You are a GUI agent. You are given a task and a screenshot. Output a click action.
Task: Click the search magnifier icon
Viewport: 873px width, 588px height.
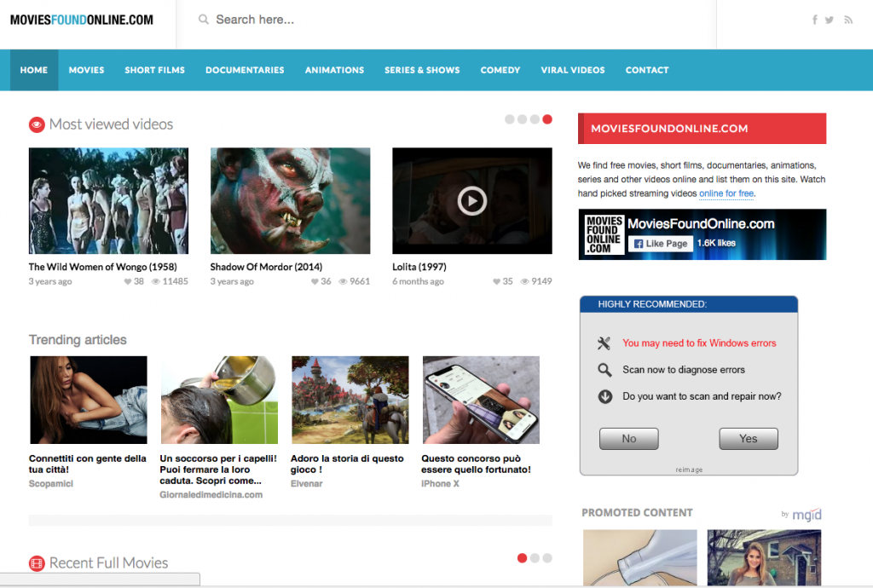click(204, 20)
